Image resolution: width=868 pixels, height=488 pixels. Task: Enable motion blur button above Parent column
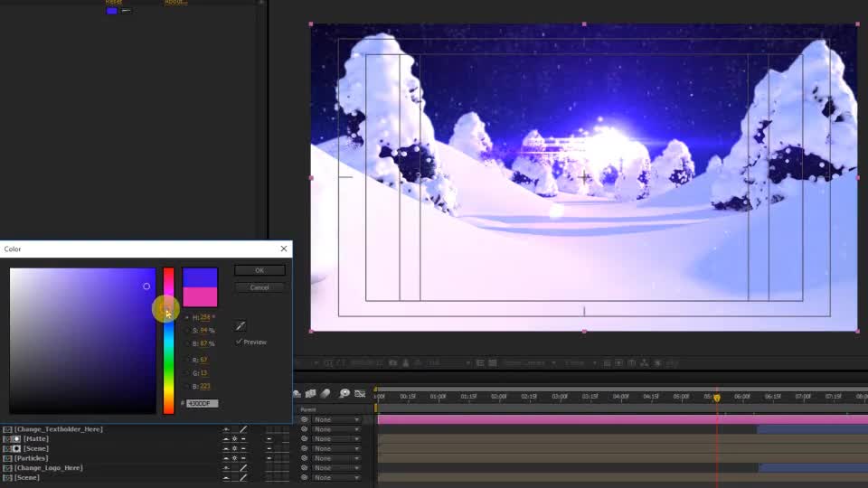tap(325, 393)
